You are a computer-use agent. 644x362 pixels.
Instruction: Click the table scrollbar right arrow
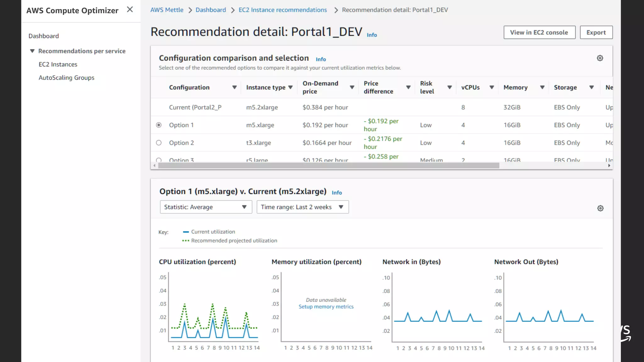pyautogui.click(x=609, y=166)
